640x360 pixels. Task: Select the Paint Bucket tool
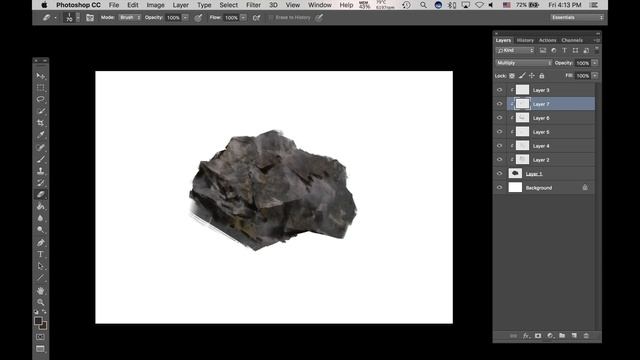(40, 207)
